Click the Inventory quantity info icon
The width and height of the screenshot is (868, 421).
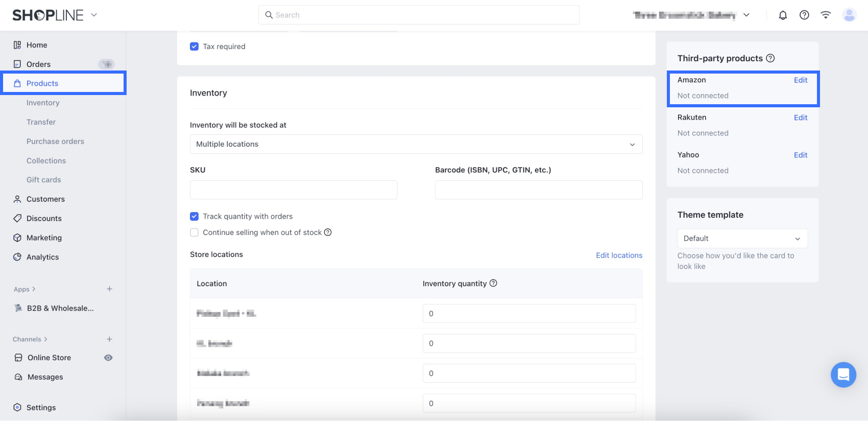pos(493,283)
